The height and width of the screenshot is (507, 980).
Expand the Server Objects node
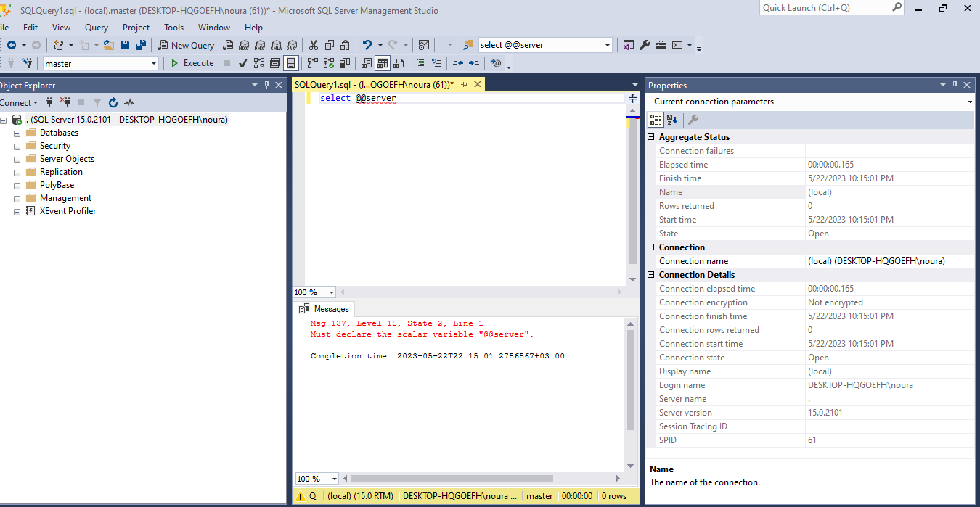coord(17,160)
